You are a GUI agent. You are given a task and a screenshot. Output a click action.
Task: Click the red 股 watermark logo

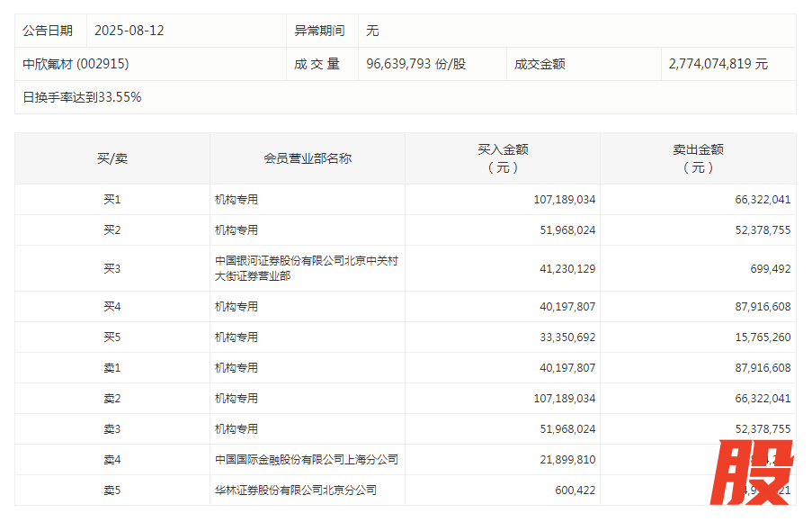pyautogui.click(x=752, y=472)
